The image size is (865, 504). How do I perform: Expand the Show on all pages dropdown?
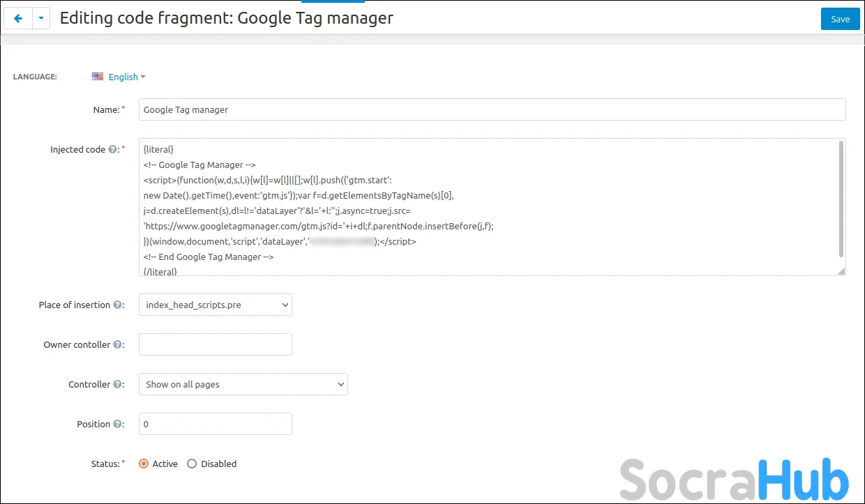coord(243,384)
